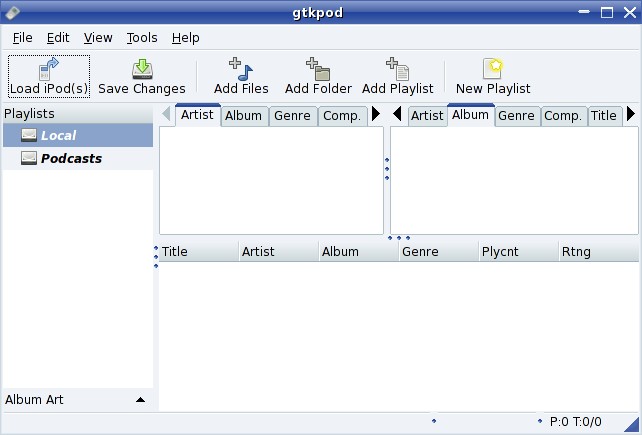The height and width of the screenshot is (435, 642).
Task: Open the Help menu
Action: point(185,38)
